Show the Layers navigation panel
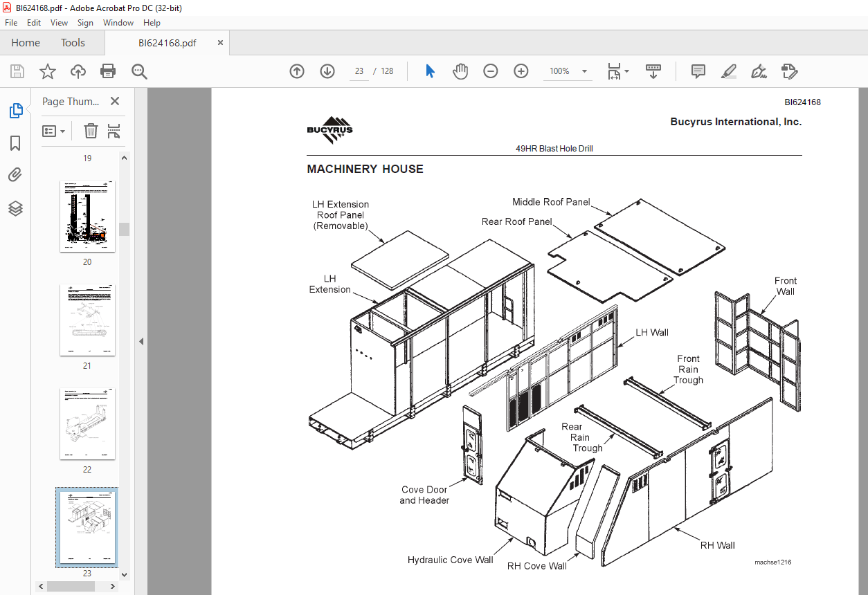The width and height of the screenshot is (868, 595). coord(15,208)
